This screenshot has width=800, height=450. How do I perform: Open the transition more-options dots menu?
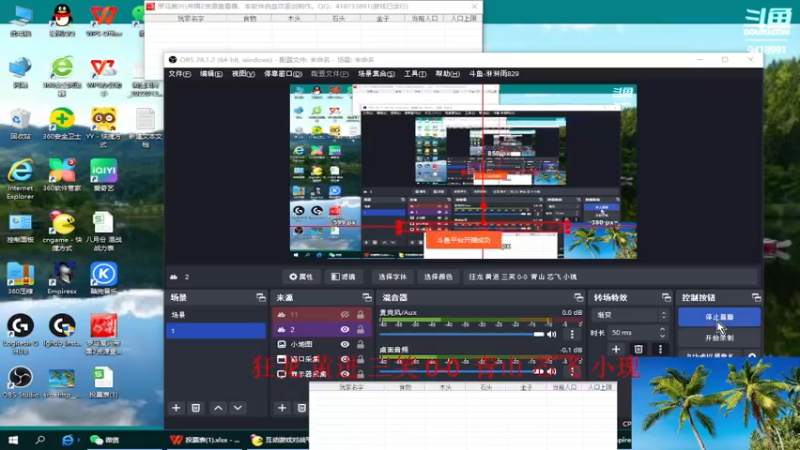click(660, 349)
